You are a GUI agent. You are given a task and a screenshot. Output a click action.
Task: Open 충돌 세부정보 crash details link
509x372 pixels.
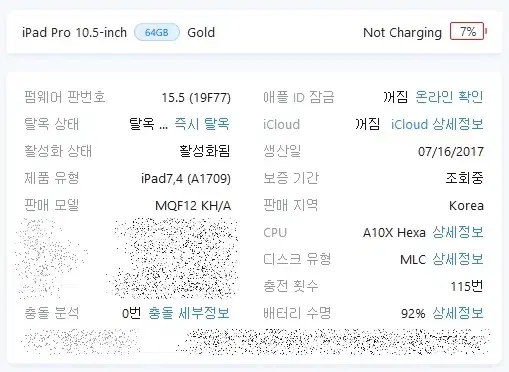(x=189, y=313)
